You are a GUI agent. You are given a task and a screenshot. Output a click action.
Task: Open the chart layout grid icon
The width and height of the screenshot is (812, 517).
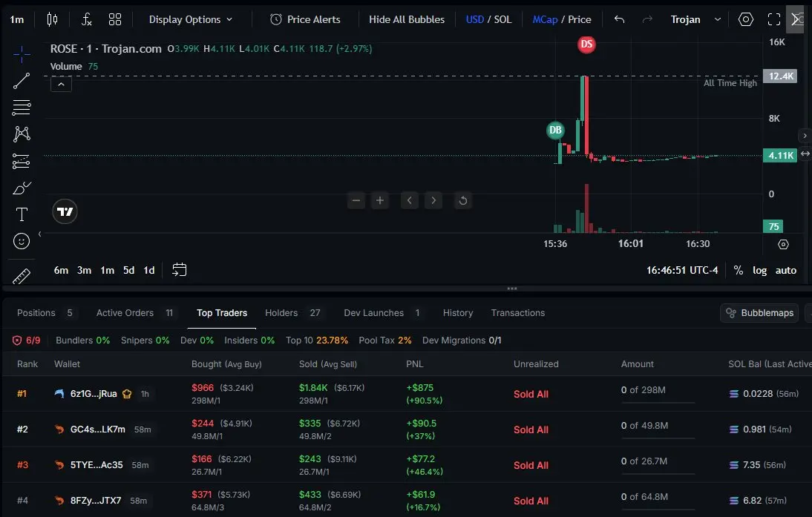pos(115,20)
